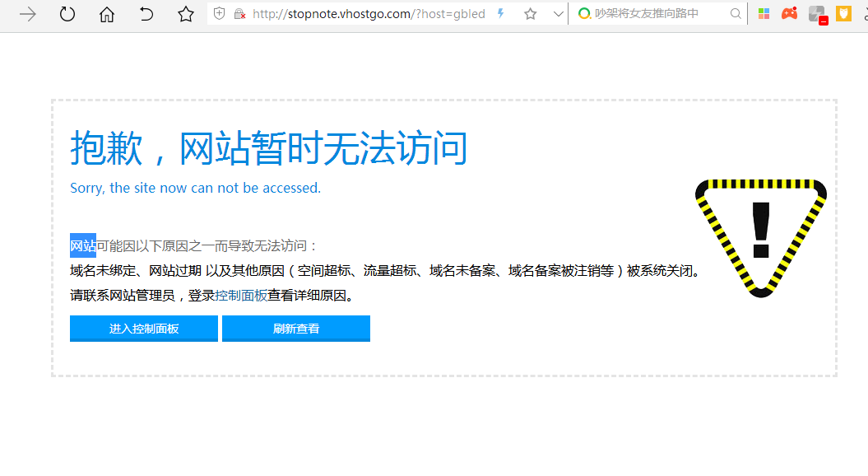This screenshot has width=868, height=476.
Task: Click the search engine logo in search box
Action: [584, 14]
